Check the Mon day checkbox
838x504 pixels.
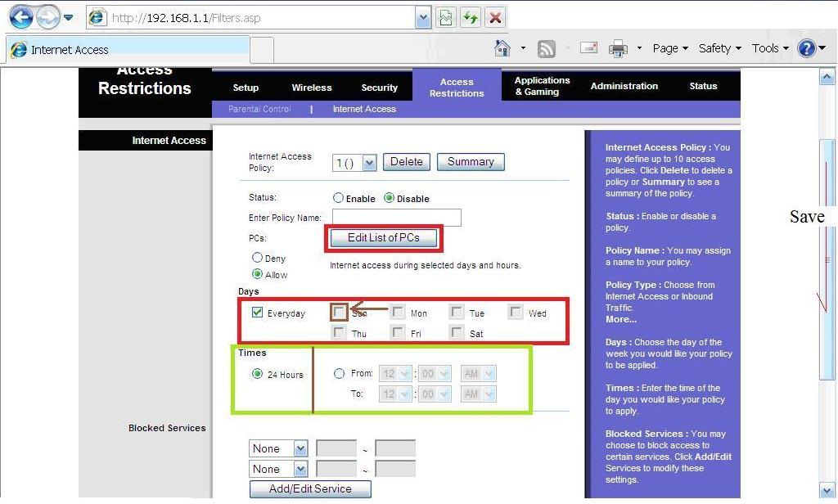[x=398, y=312]
